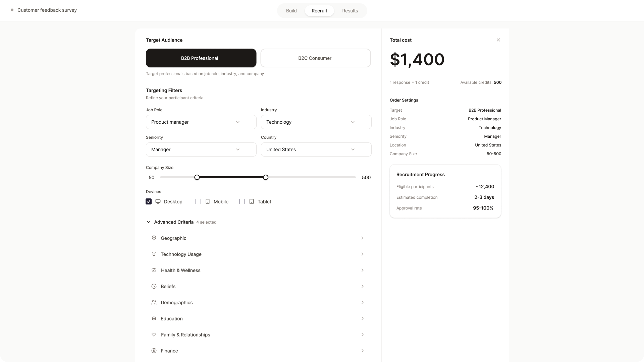Switch to the Build tab
Viewport: 644px width, 362px height.
(291, 10)
